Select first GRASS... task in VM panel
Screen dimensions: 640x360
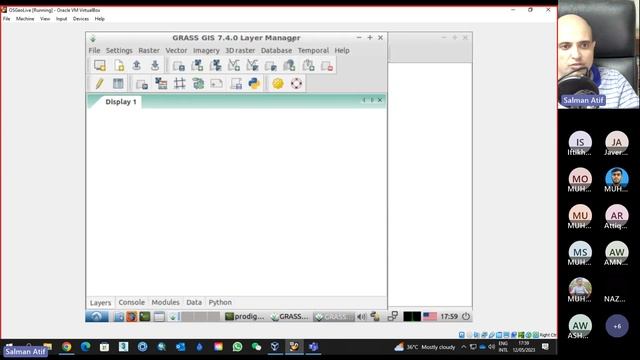pos(290,316)
